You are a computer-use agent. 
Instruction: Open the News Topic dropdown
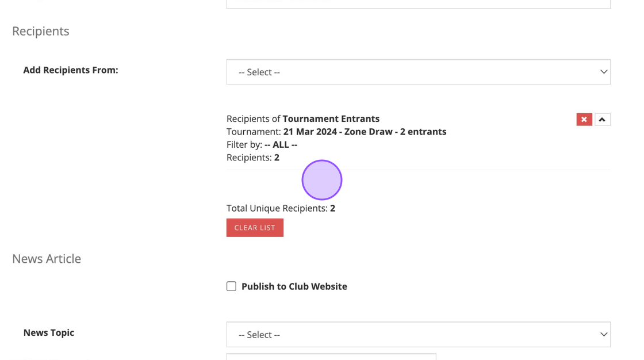pos(418,335)
